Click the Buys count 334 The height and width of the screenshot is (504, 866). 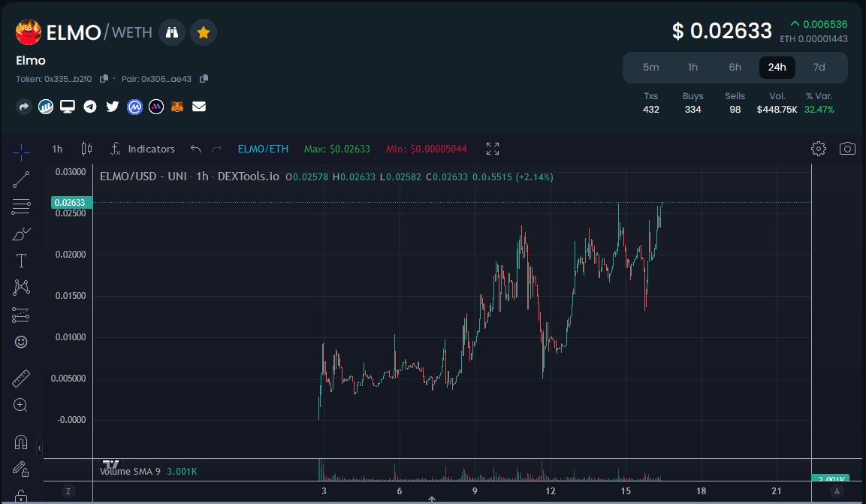click(692, 110)
